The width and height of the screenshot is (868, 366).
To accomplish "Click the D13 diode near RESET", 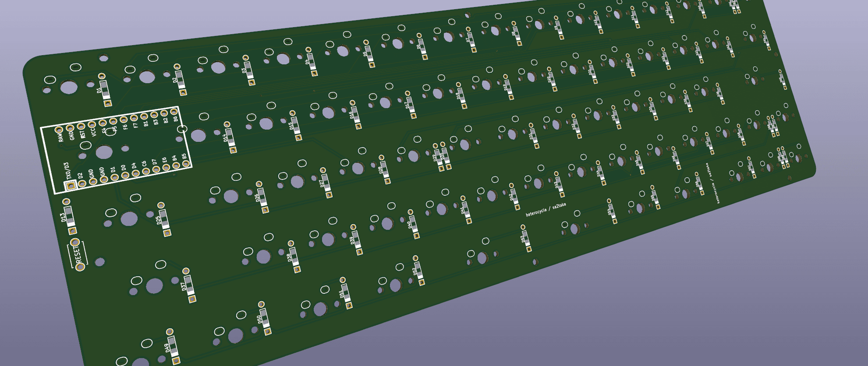I will [x=69, y=216].
